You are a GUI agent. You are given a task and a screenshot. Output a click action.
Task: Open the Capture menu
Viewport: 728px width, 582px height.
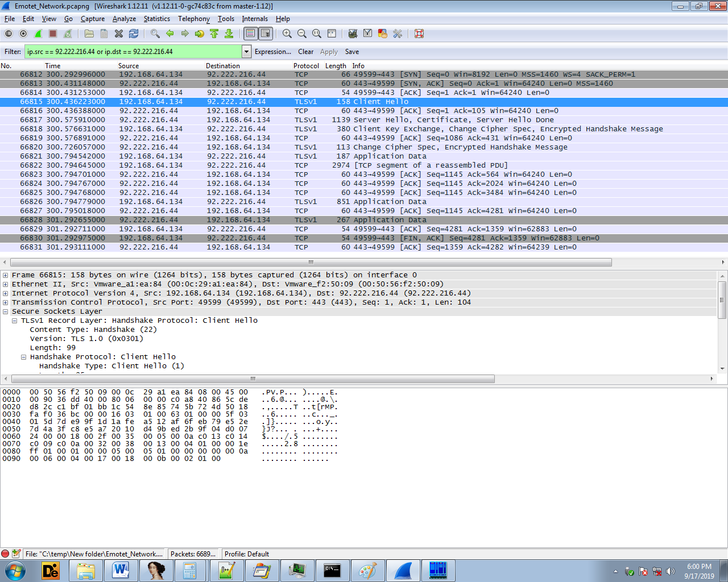[x=93, y=19]
